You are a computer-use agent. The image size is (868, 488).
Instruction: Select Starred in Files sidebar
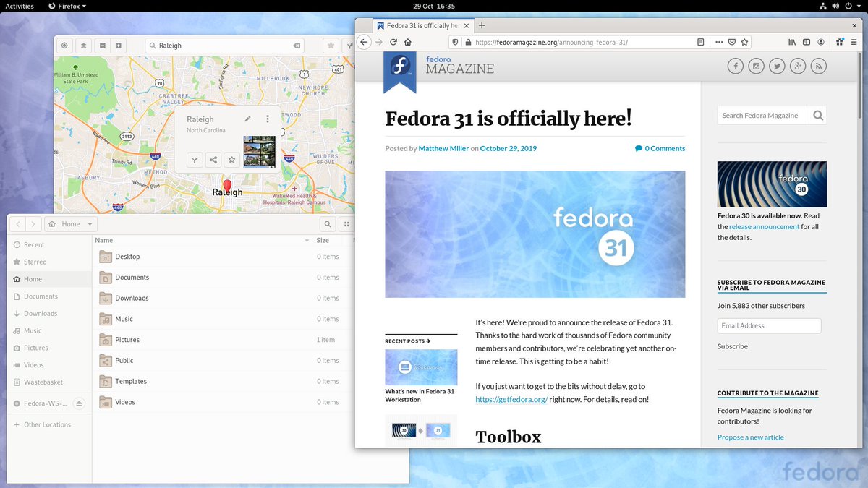pos(50,262)
